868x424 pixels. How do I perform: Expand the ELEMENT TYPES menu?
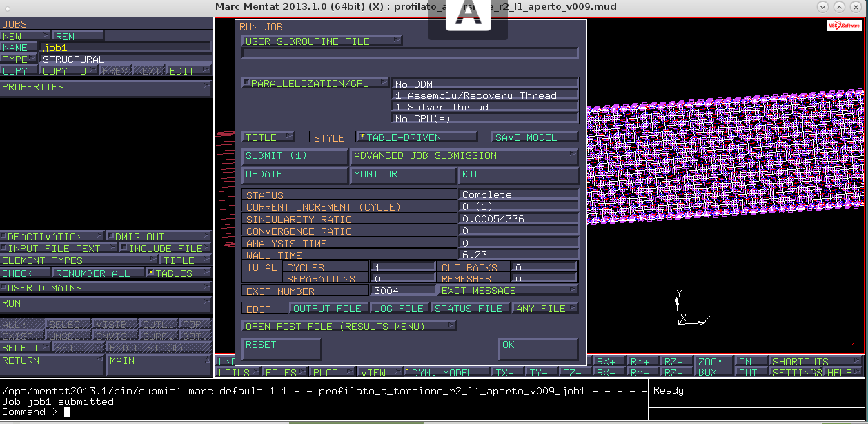(79, 260)
